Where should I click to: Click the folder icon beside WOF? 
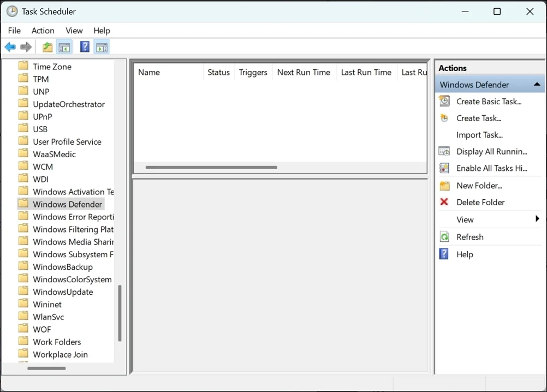pyautogui.click(x=23, y=329)
